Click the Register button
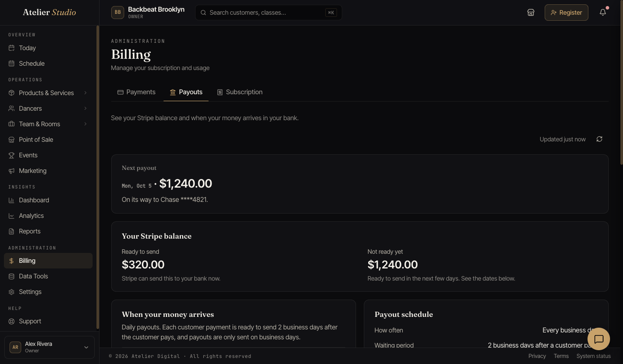Image resolution: width=623 pixels, height=364 pixels. [x=566, y=13]
